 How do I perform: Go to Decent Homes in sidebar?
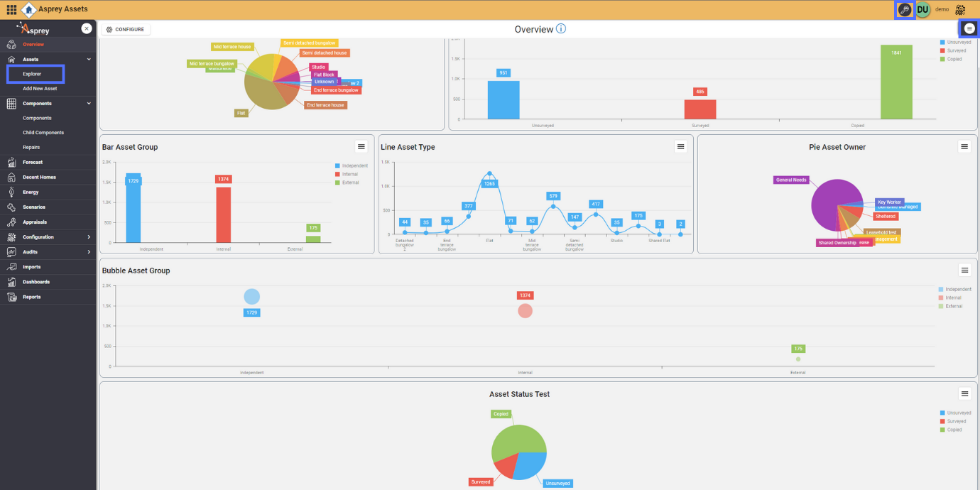[x=39, y=178]
